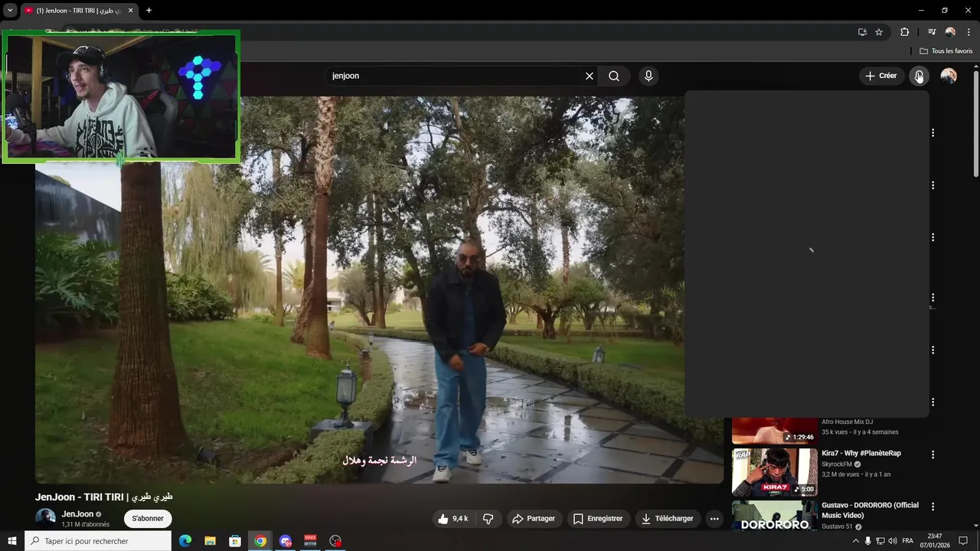Image resolution: width=980 pixels, height=551 pixels.
Task: Open Microsoft Store from the taskbar
Action: click(235, 541)
